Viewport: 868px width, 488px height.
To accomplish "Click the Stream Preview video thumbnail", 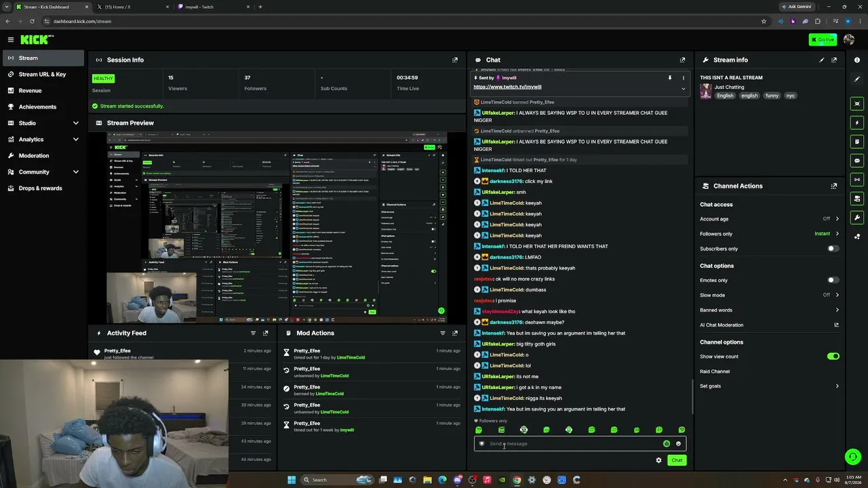I will 277,228.
